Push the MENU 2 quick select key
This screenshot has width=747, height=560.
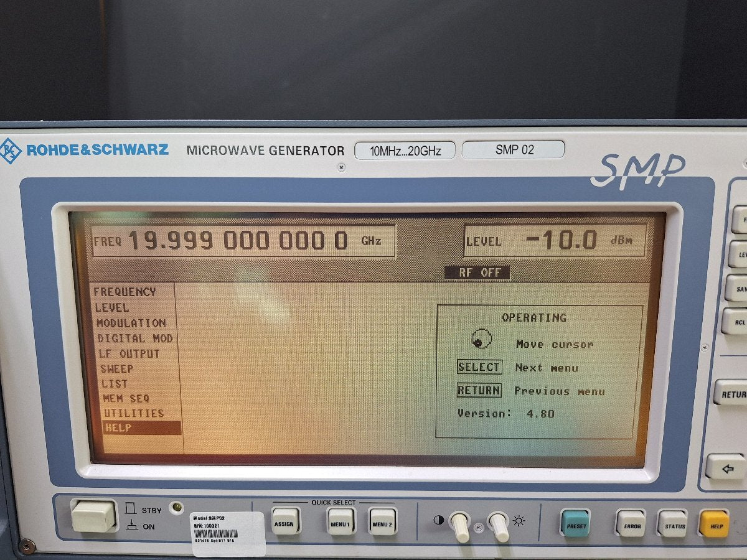point(382,521)
